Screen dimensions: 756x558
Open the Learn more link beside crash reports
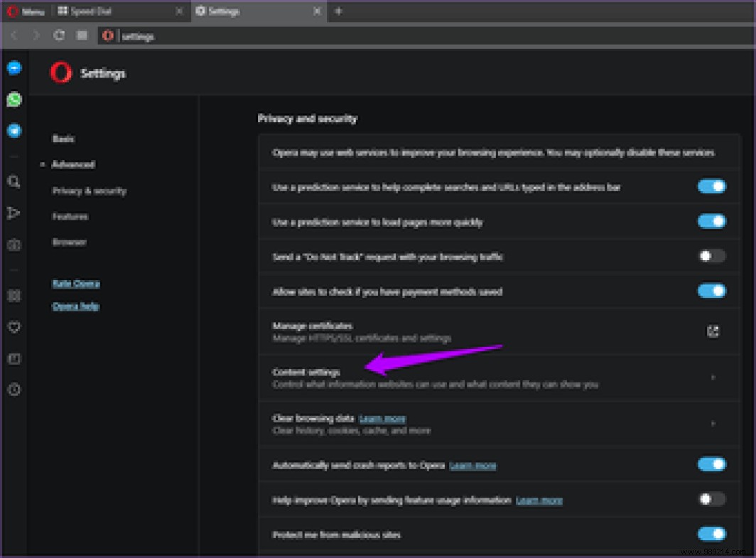473,464
